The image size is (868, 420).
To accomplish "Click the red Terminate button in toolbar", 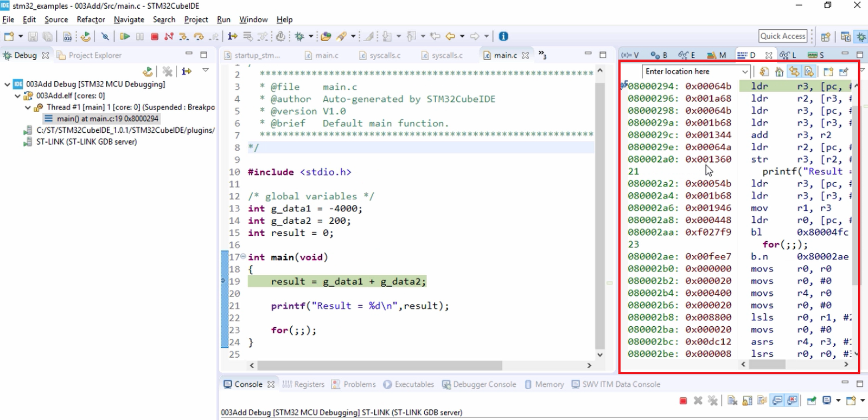I will 155,36.
